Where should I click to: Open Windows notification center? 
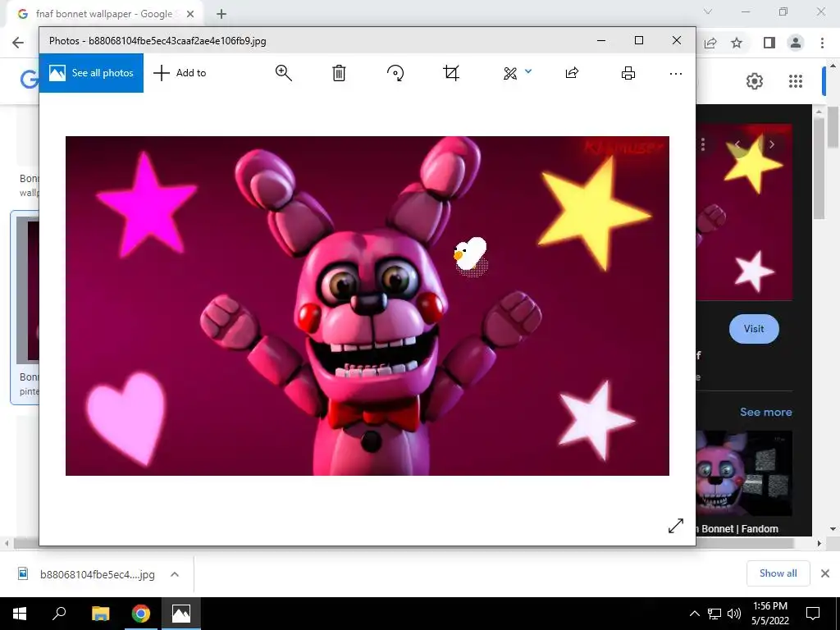click(813, 614)
